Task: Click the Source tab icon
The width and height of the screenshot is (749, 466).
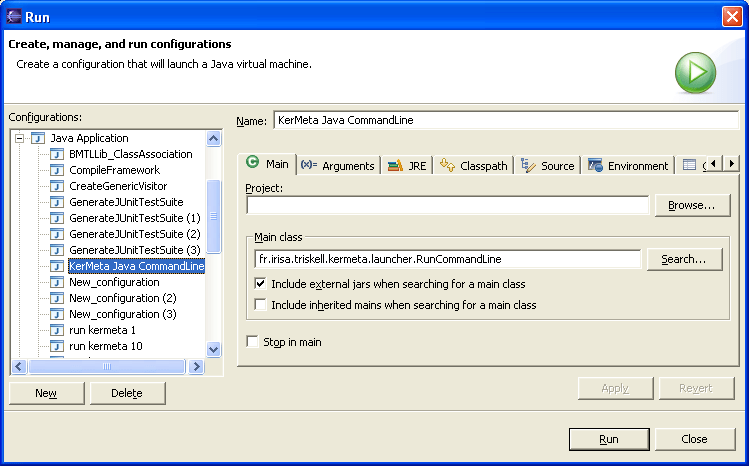Action: pos(528,165)
